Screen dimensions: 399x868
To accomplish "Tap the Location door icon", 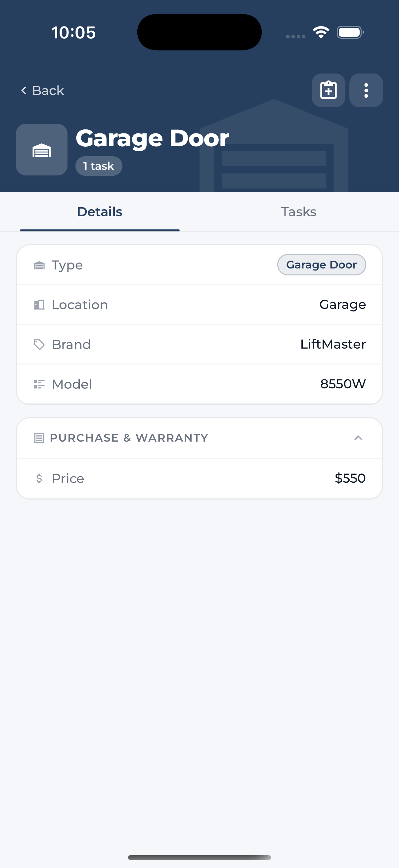I will click(39, 305).
